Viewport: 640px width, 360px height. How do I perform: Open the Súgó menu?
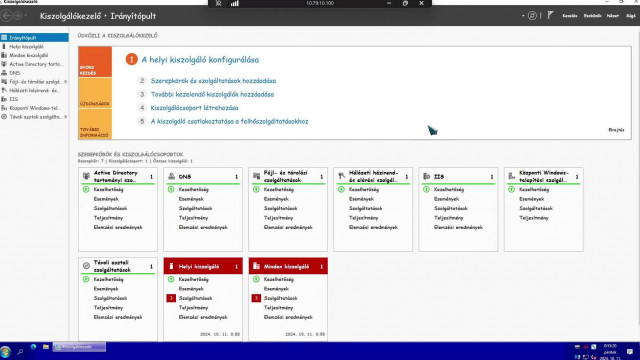[631, 16]
